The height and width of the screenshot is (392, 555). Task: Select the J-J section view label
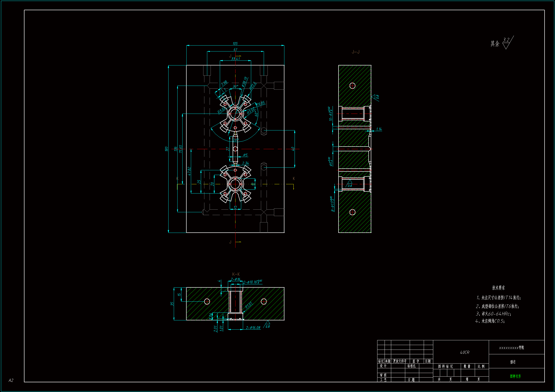click(355, 52)
